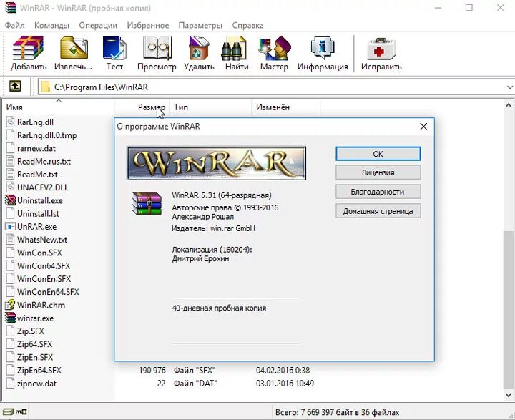The image size is (515, 420).
Task: Open the Избранное menu
Action: pos(148,25)
